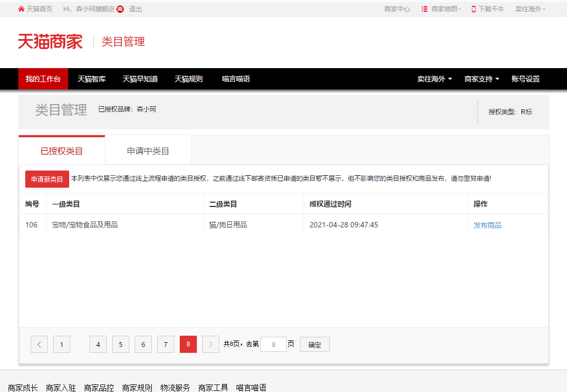Viewport: 567px width, 392px height.
Task: Open the 商家品控 footer link
Action: pyautogui.click(x=99, y=388)
